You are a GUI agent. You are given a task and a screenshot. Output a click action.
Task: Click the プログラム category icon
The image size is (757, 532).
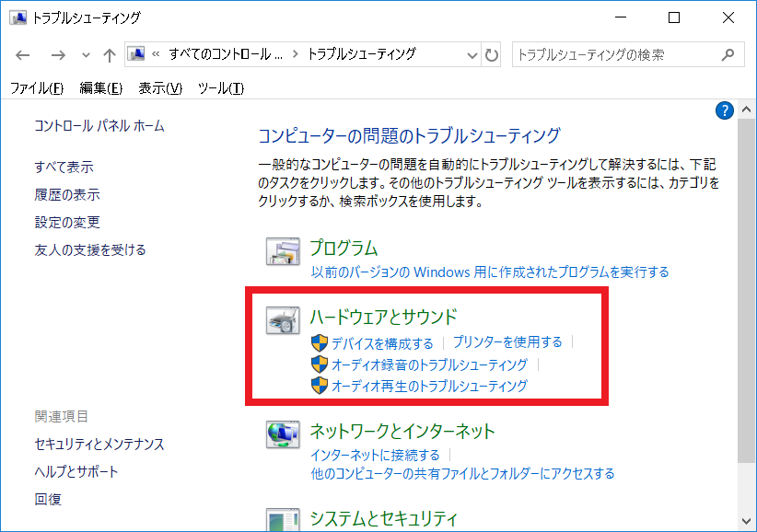283,251
